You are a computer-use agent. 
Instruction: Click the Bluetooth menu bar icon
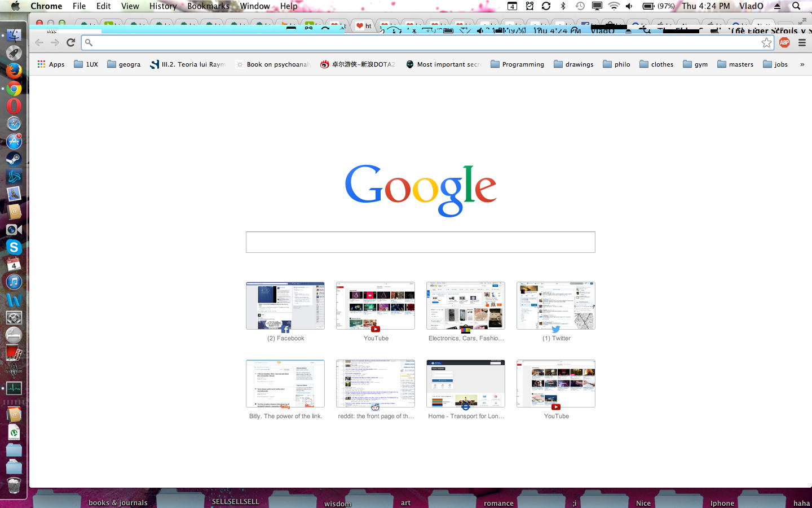coord(563,6)
